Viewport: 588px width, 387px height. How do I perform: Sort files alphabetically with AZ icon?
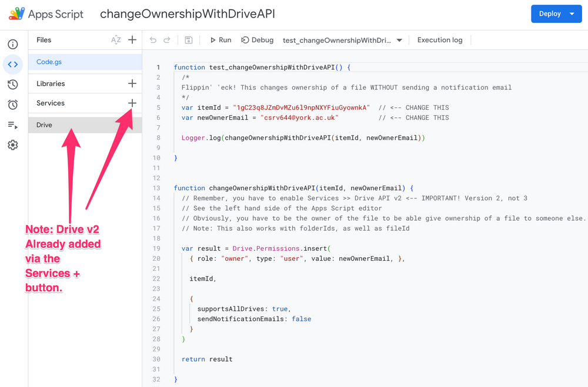[116, 40]
